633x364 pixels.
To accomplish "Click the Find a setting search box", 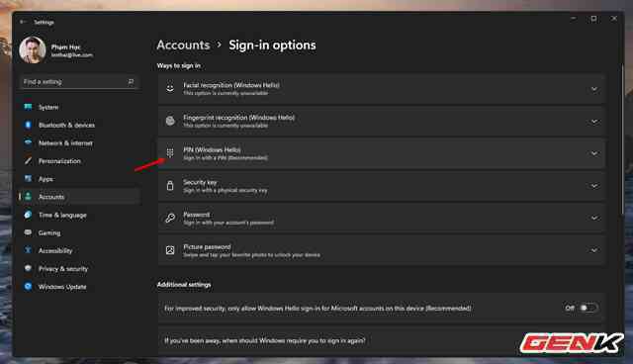I will tap(79, 82).
